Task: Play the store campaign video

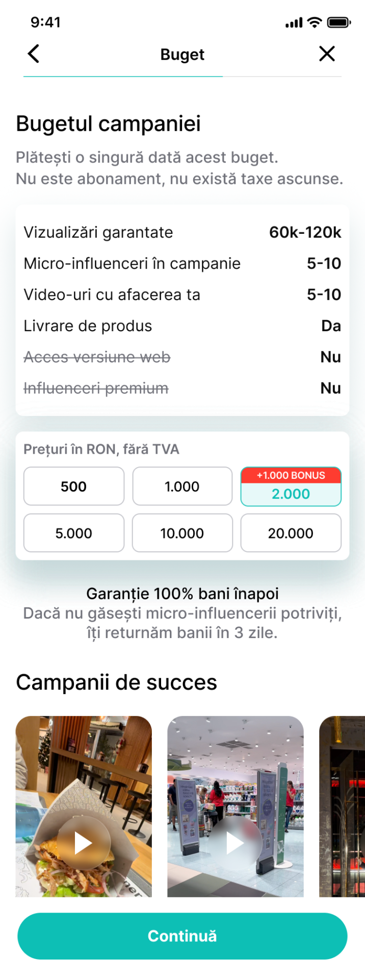Action: click(x=235, y=843)
